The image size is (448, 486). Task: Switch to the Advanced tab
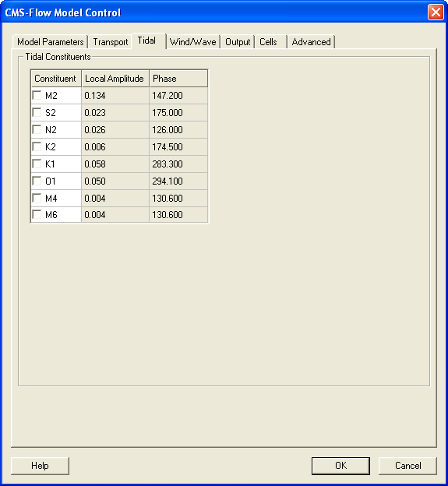coord(312,42)
